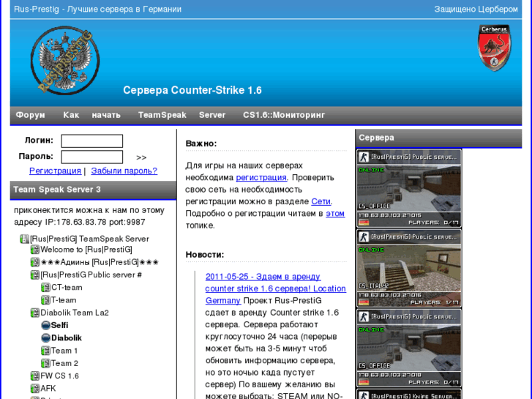Open the Форум menu item
Viewport: 532px width, 399px height.
click(x=31, y=115)
